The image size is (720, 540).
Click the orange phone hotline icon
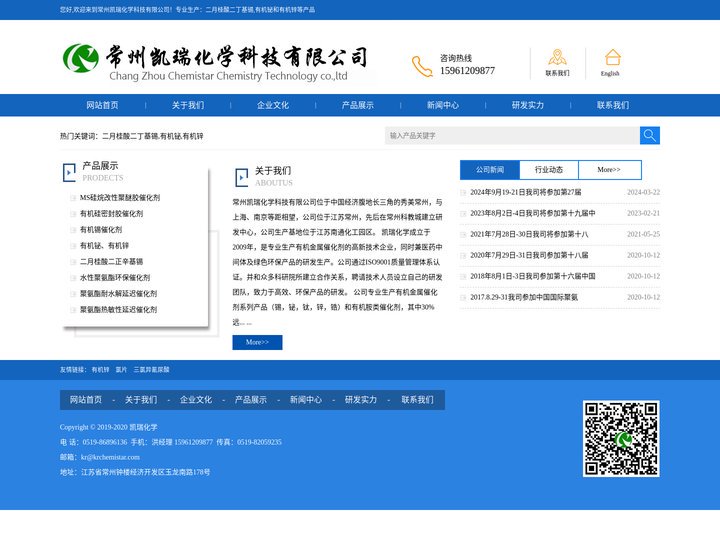[x=422, y=66]
